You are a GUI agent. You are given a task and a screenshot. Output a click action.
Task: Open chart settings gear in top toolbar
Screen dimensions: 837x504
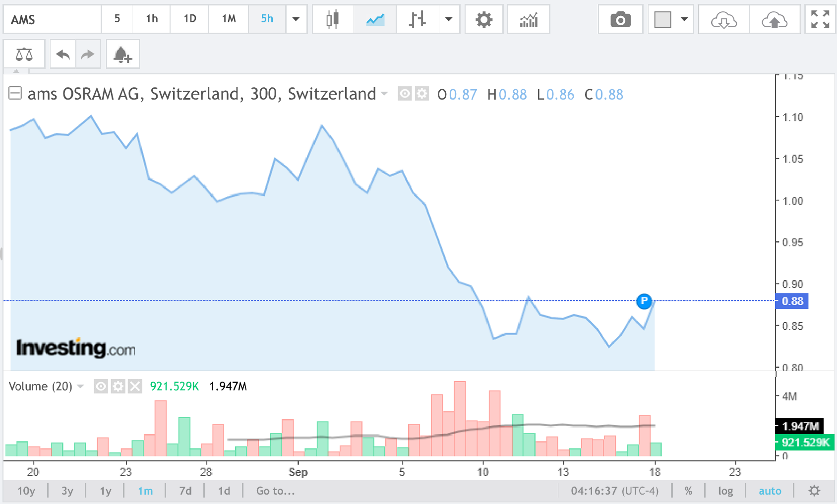(x=483, y=19)
